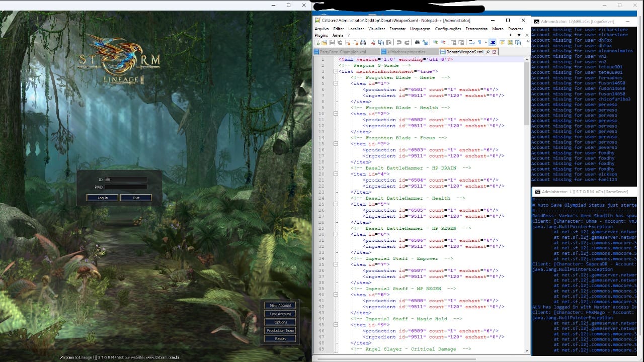Viewport: 644px width, 362px height.
Task: Click the New Account button
Action: (281, 305)
